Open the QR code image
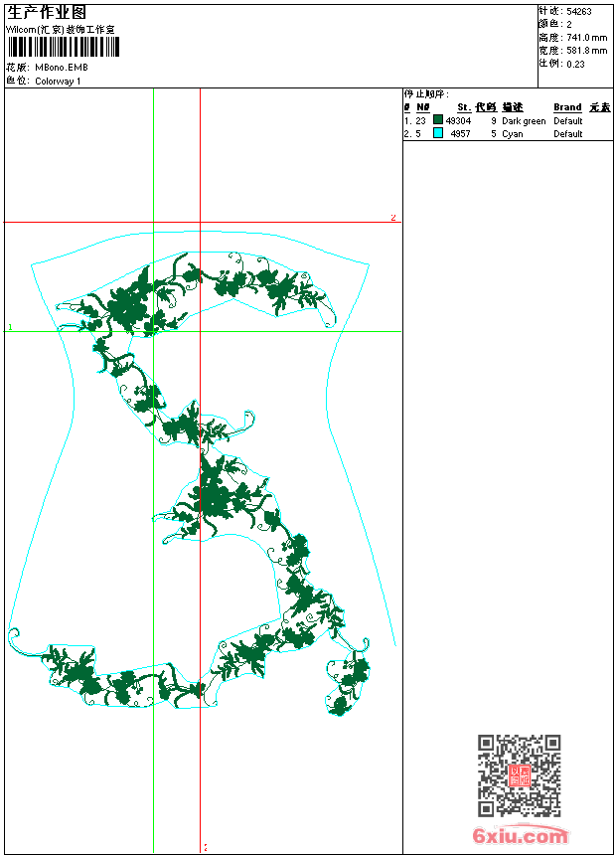Screen dimensions: 616x855 pos(519,774)
